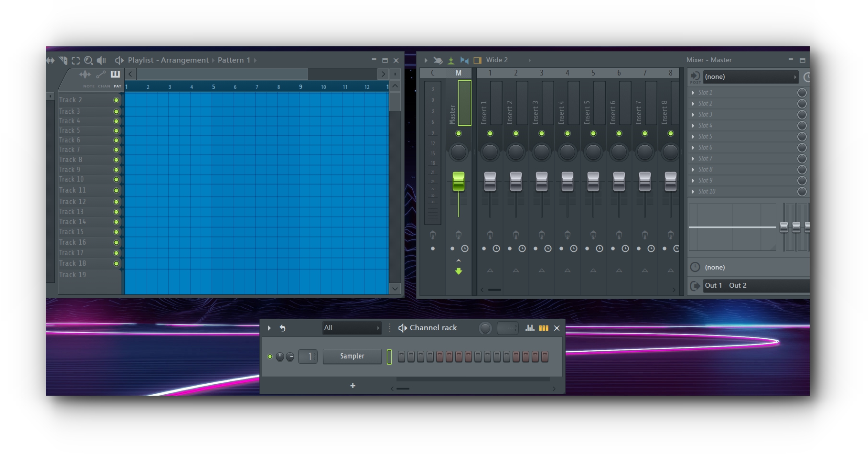Mute the Master mixer track green light
The image size is (868, 454).
[459, 133]
